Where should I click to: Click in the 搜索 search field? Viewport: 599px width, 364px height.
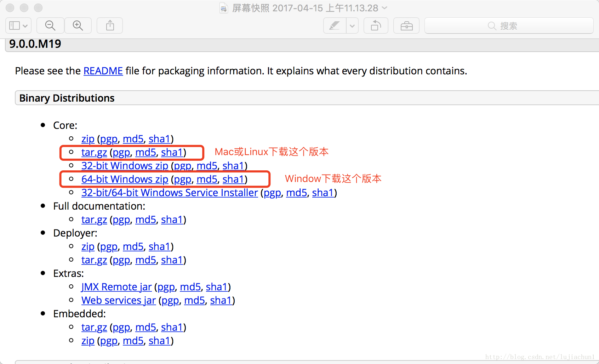(509, 25)
